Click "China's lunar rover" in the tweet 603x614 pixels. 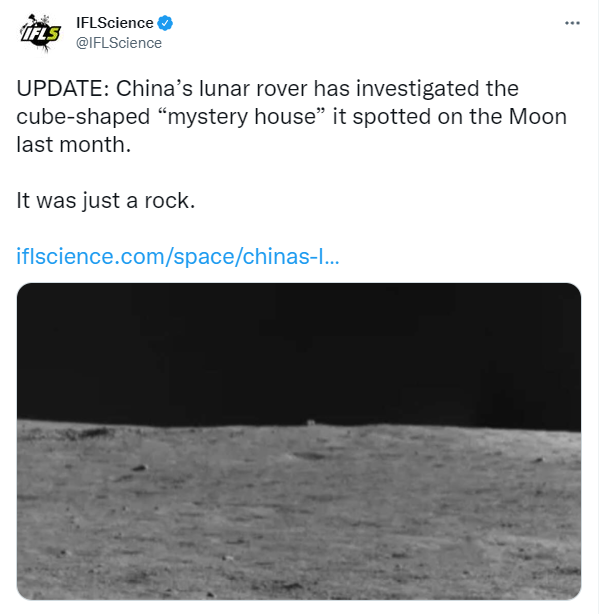pos(212,88)
